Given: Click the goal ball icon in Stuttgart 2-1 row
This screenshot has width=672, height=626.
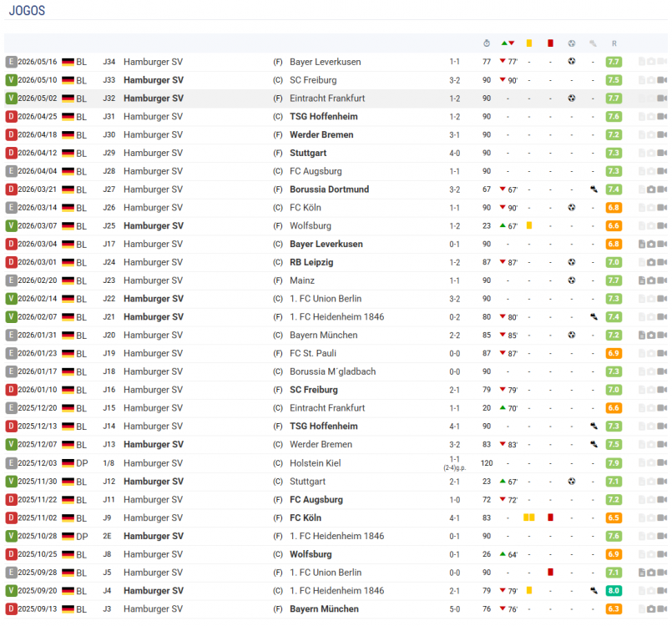Looking at the screenshot, I should (572, 481).
